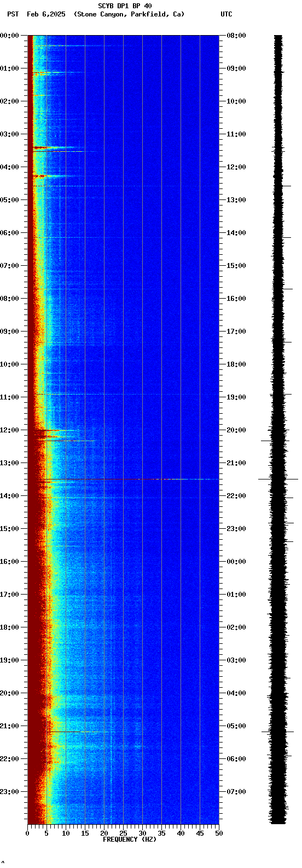
Task: Click the '45' frequency axis tick label
Action: 200,833
